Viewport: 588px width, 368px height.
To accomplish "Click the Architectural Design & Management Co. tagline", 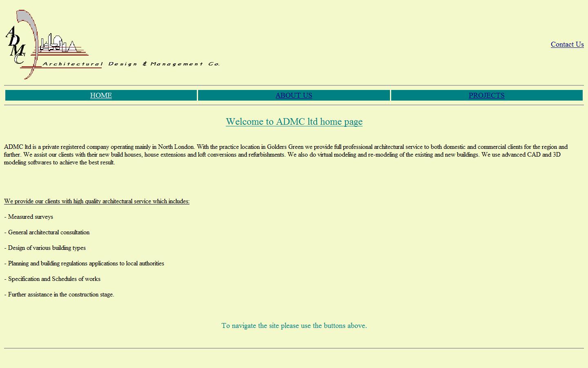I will point(131,64).
